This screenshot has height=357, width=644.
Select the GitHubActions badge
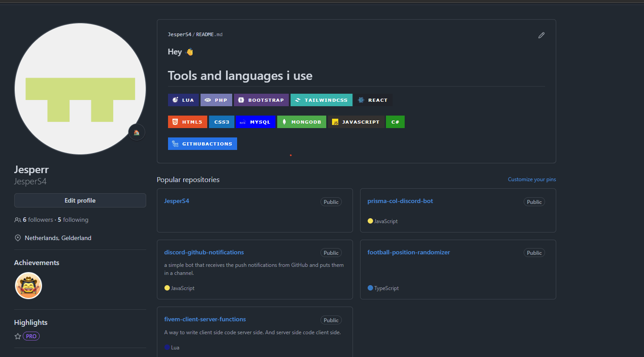202,143
